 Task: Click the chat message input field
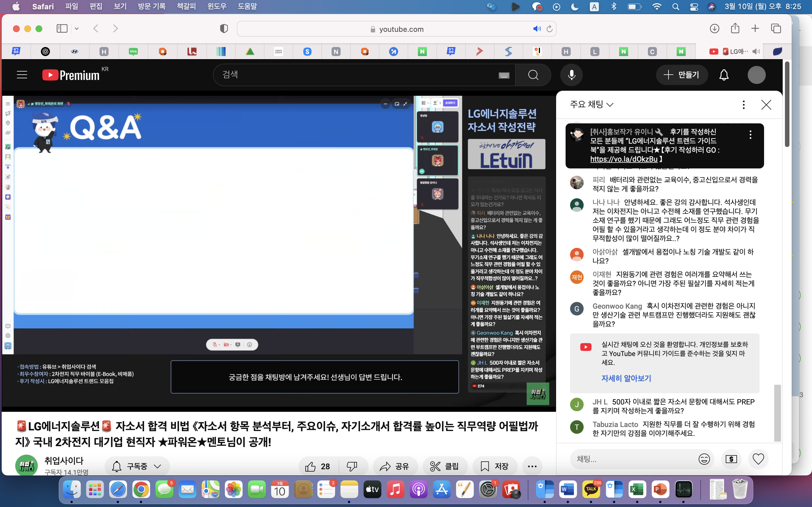[631, 459]
